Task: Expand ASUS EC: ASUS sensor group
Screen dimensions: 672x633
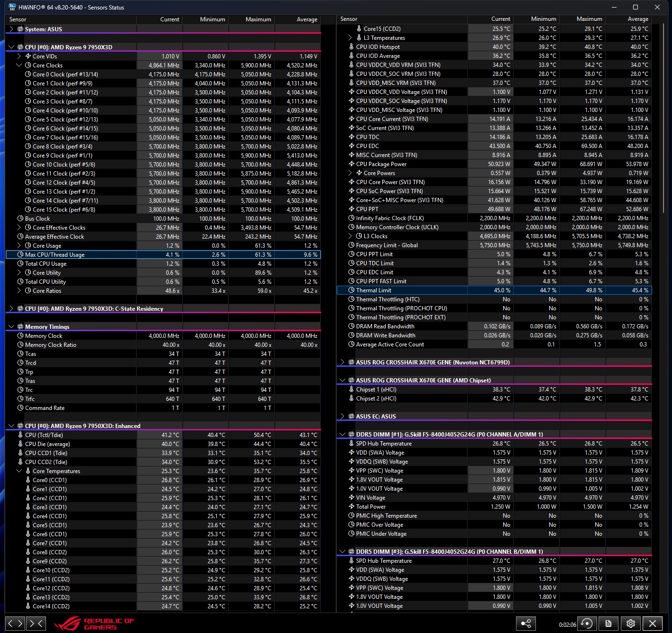Action: 342,417
